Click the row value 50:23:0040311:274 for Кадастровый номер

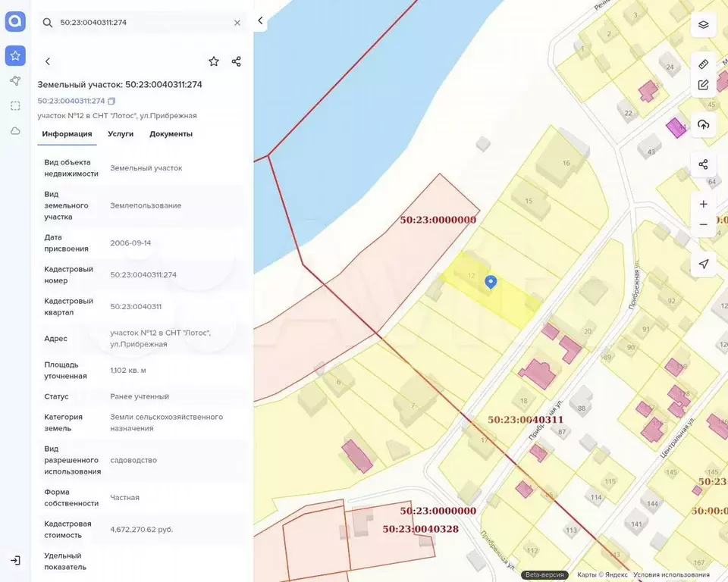tap(143, 275)
